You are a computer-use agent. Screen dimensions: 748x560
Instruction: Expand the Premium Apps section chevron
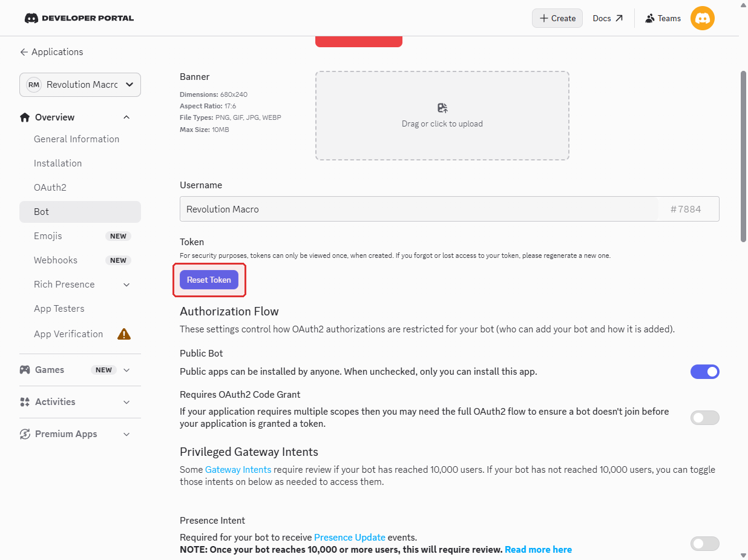click(126, 434)
